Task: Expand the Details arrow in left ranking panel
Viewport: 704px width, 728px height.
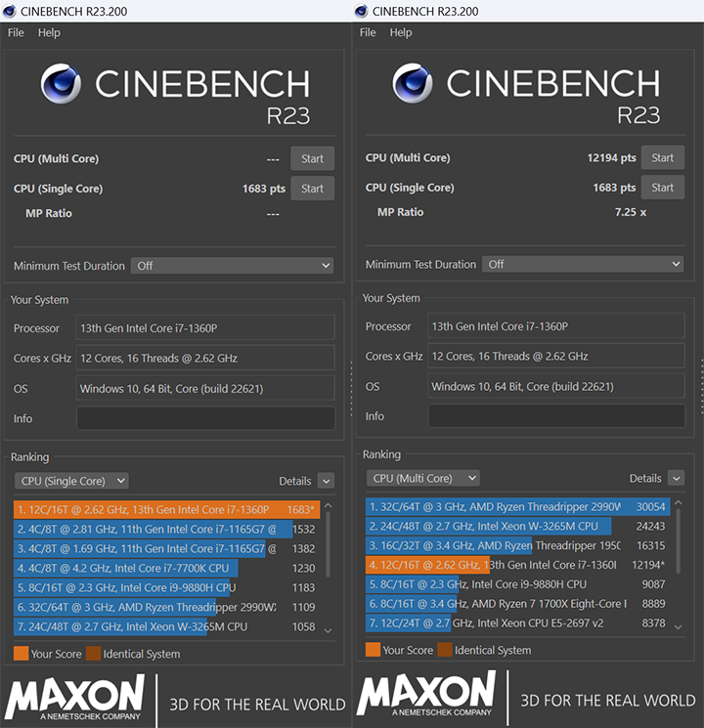Action: pos(326,481)
